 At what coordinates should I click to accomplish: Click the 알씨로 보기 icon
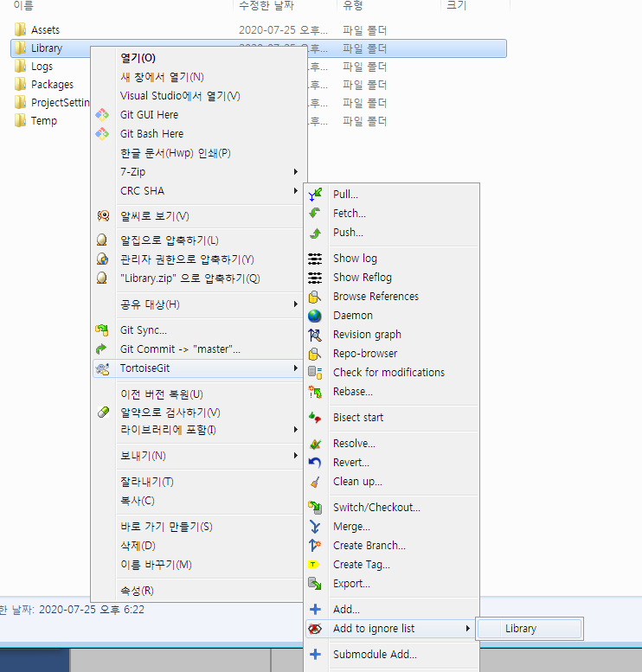pos(102,216)
